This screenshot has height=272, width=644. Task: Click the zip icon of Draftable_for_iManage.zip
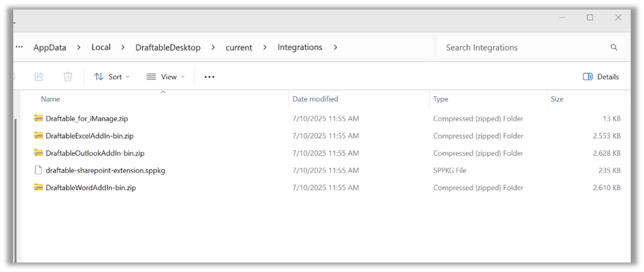(x=38, y=119)
